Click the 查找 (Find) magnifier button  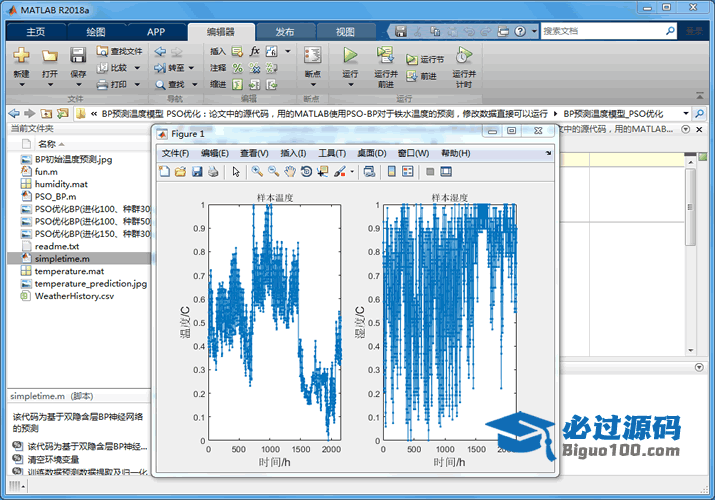[x=170, y=84]
